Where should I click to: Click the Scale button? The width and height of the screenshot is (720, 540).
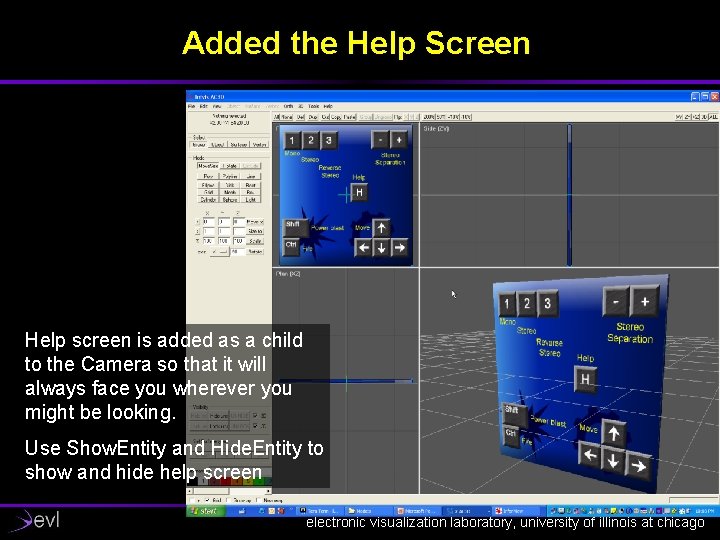(x=255, y=241)
